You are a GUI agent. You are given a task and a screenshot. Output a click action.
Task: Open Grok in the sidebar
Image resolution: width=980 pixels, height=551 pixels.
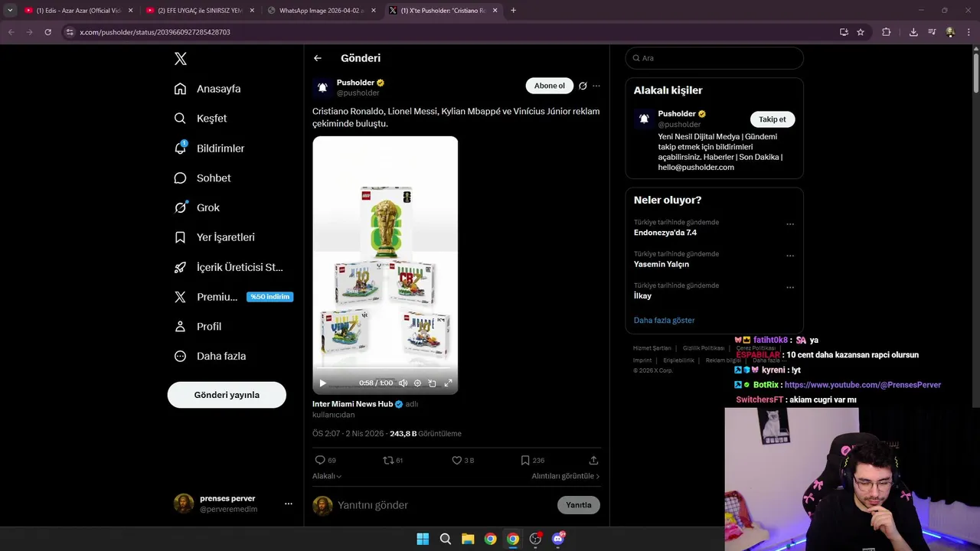(197, 207)
